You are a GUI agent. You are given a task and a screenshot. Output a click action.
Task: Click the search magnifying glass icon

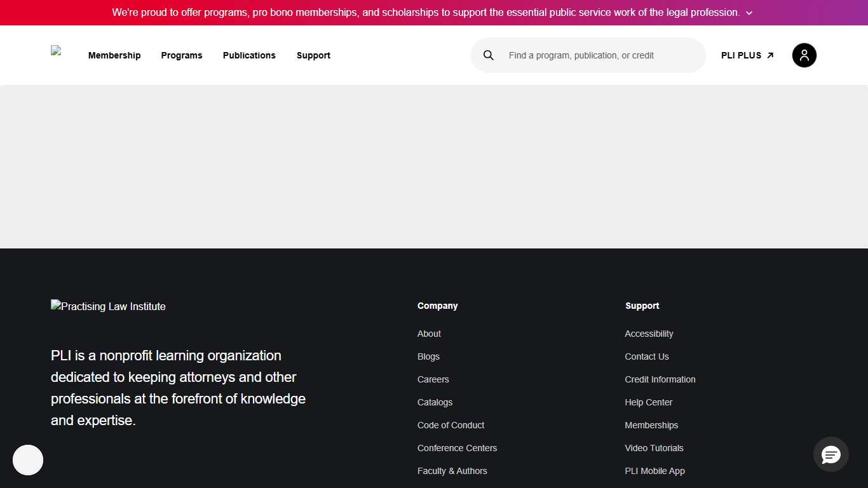pyautogui.click(x=489, y=55)
